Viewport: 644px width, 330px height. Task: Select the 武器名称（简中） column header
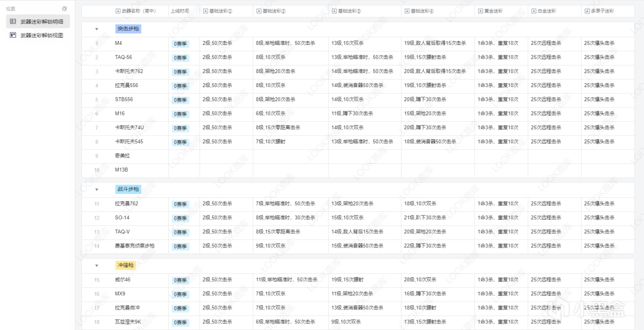tap(140, 11)
